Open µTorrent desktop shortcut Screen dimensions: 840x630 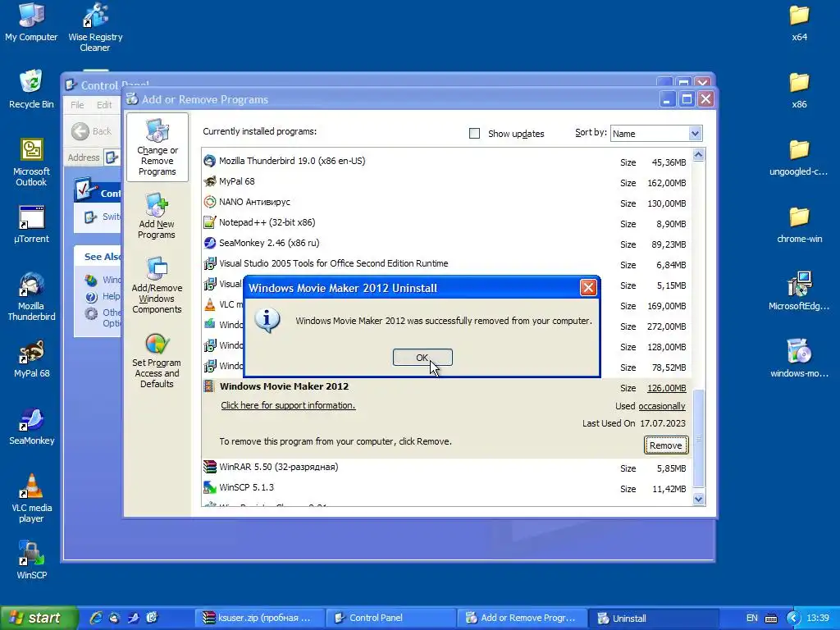pos(31,225)
